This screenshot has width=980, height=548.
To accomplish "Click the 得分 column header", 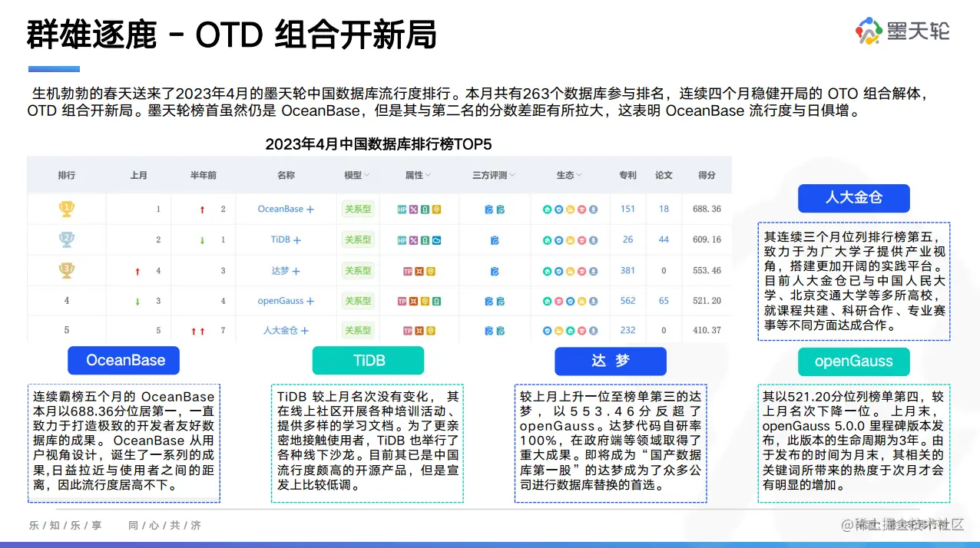I will [707, 175].
